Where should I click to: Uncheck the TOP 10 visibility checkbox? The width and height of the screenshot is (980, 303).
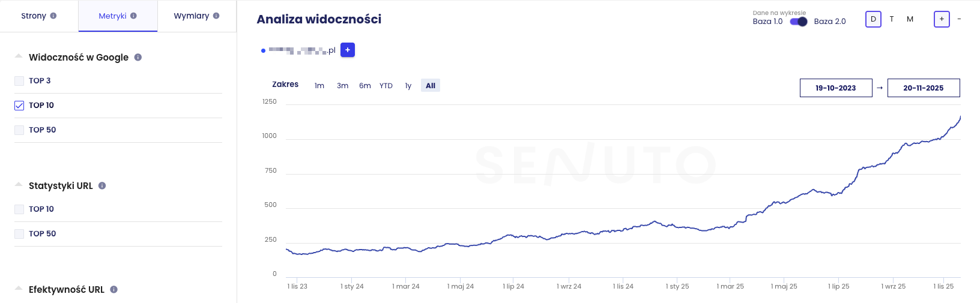pos(19,106)
